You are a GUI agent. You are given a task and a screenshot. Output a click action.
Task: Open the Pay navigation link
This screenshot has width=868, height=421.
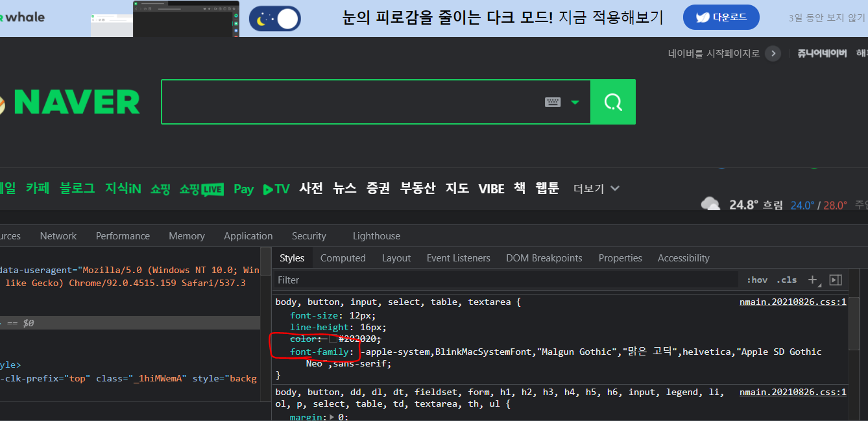(x=243, y=189)
